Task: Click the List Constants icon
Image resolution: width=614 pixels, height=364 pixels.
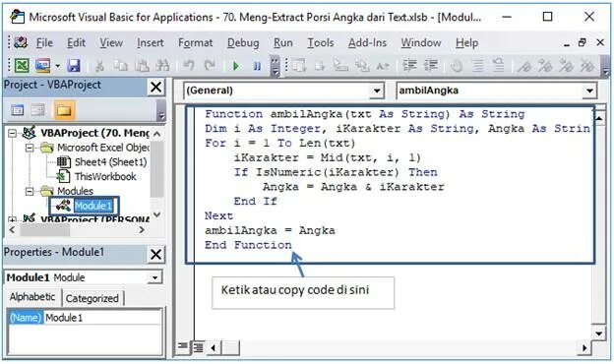Action: pyautogui.click(x=320, y=66)
